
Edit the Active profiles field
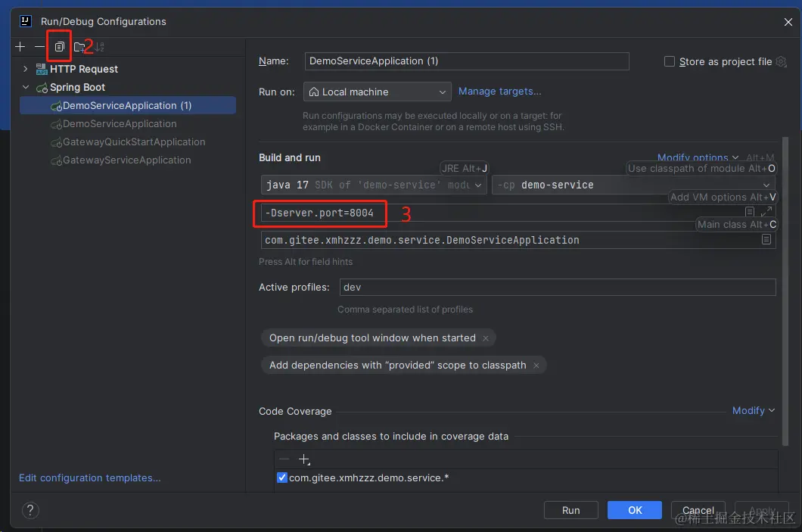(558, 288)
